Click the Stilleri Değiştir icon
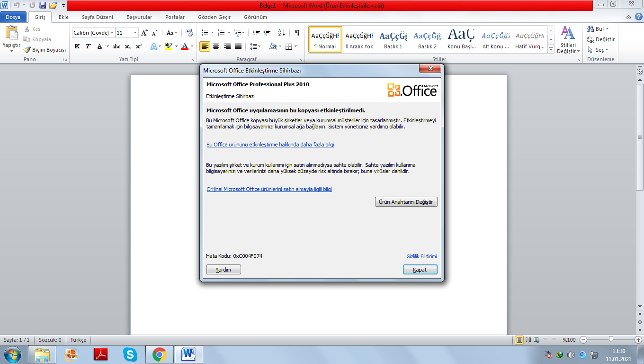The width and height of the screenshot is (644, 364). (x=568, y=39)
